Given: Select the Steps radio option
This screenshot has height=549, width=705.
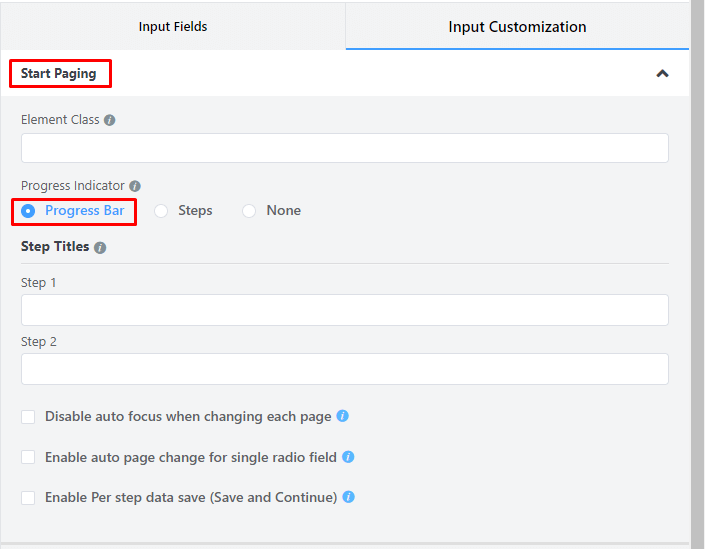Looking at the screenshot, I should point(161,211).
